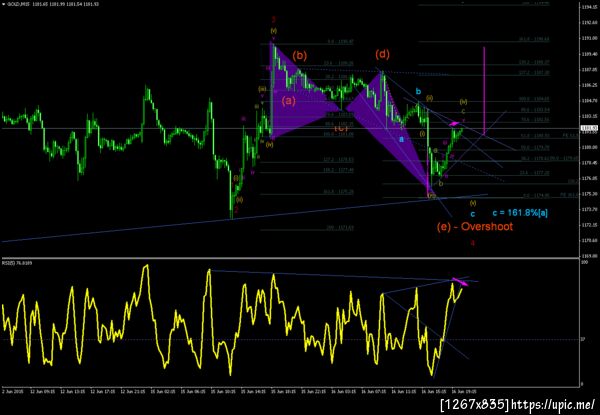This screenshot has height=415, width=600.
Task: Click the "15 Jun 14:15" time axis label
Action: click(251, 392)
